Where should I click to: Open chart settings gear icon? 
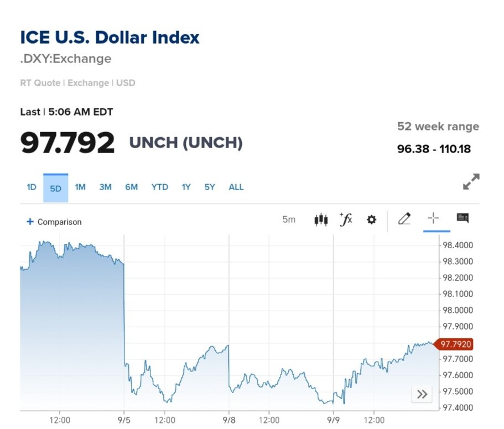pyautogui.click(x=371, y=219)
